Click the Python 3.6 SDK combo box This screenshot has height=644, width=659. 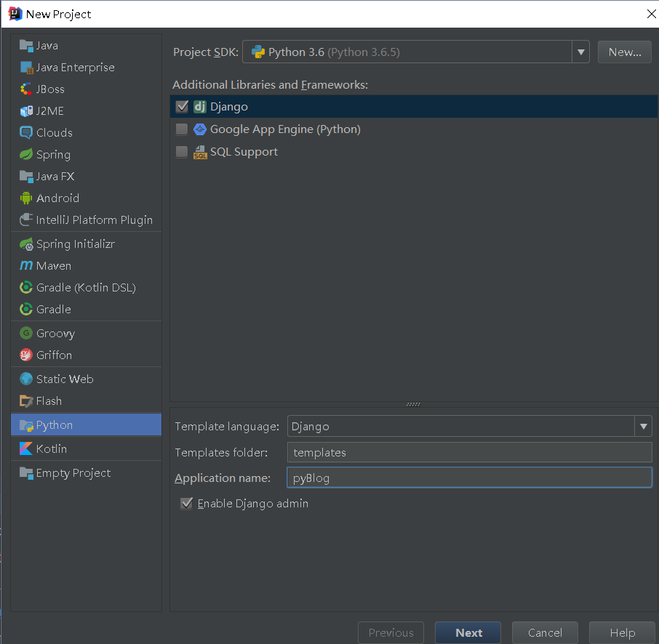pos(415,52)
